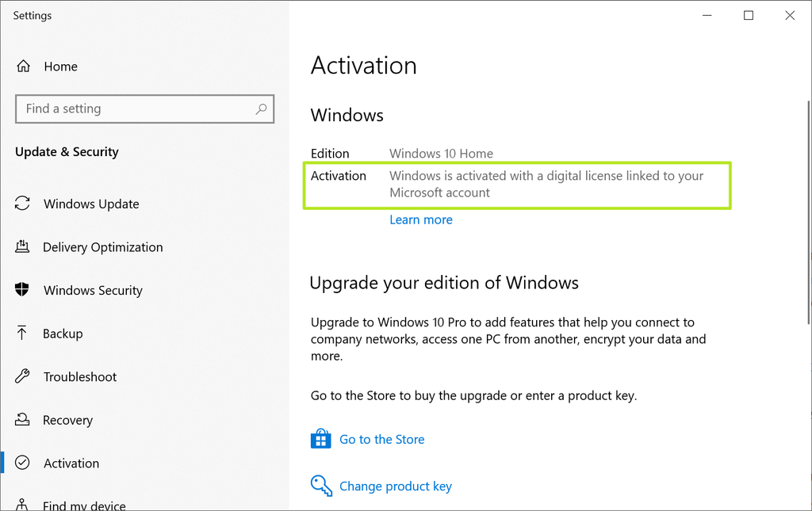The image size is (812, 511).
Task: Select the Windows Update sync icon
Action: 23,204
